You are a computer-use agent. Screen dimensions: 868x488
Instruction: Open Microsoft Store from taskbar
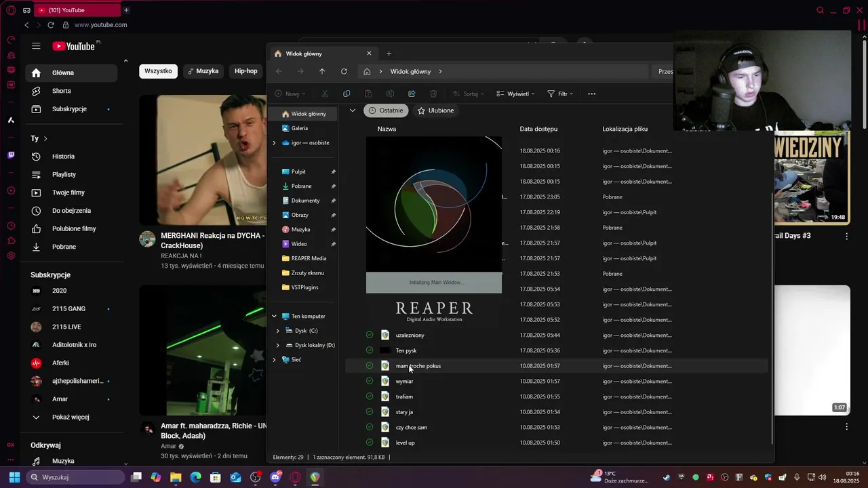click(216, 477)
